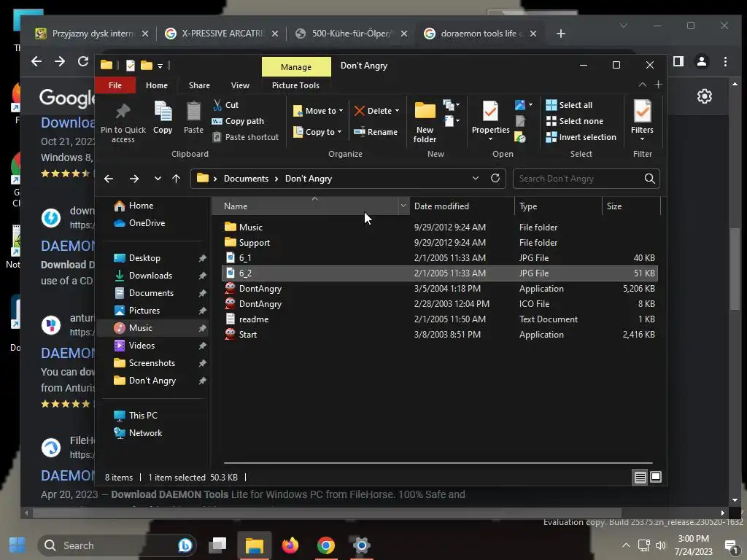Screen dimensions: 747x560
Task: Sort by Date modified column
Action: tap(462, 206)
